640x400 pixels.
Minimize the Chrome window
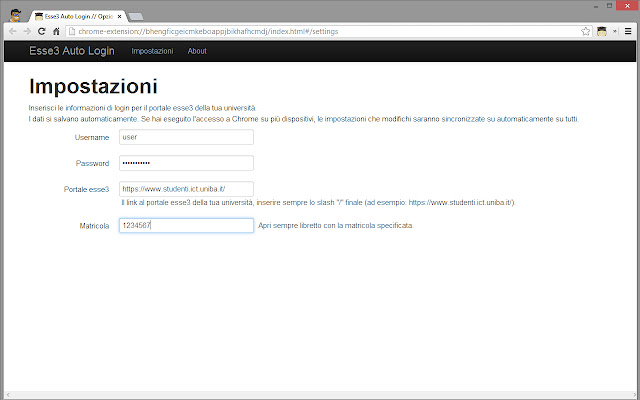pyautogui.click(x=596, y=6)
